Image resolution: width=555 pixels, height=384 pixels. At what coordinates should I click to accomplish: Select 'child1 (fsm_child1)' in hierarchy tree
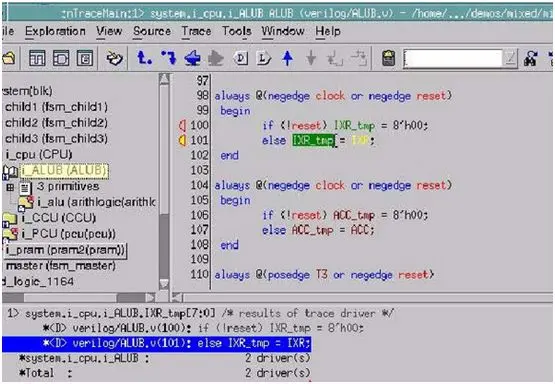[x=56, y=107]
